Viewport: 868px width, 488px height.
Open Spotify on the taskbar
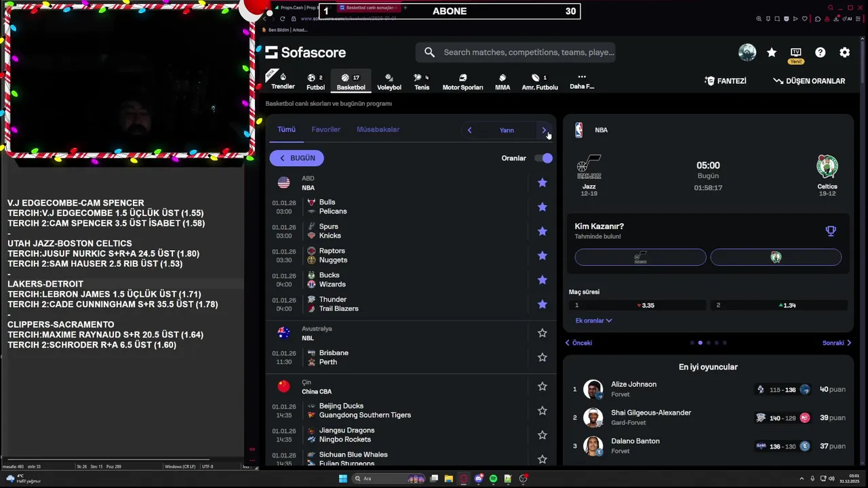(x=493, y=479)
